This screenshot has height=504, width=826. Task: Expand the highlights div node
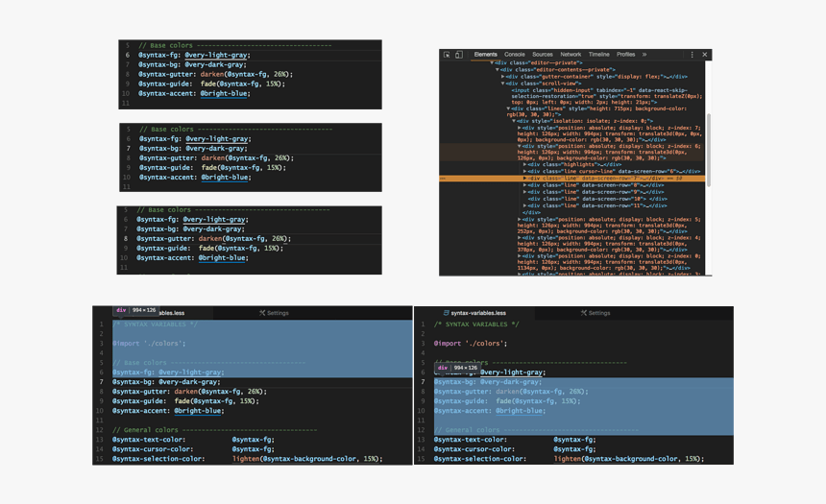[524, 164]
